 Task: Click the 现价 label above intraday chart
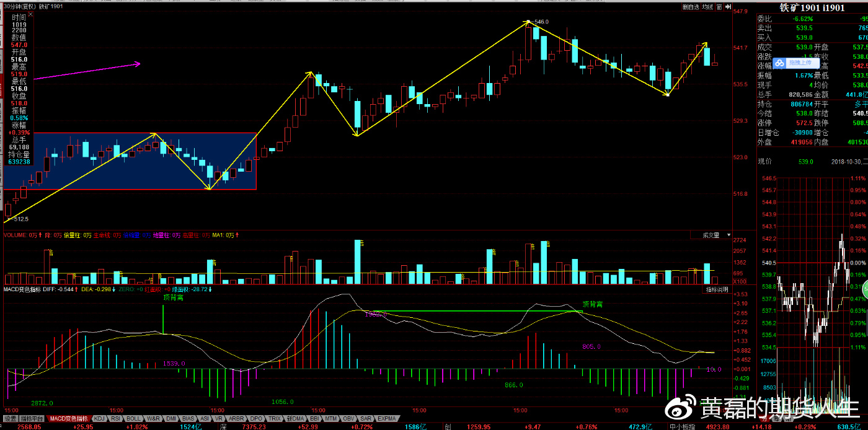pyautogui.click(x=764, y=162)
